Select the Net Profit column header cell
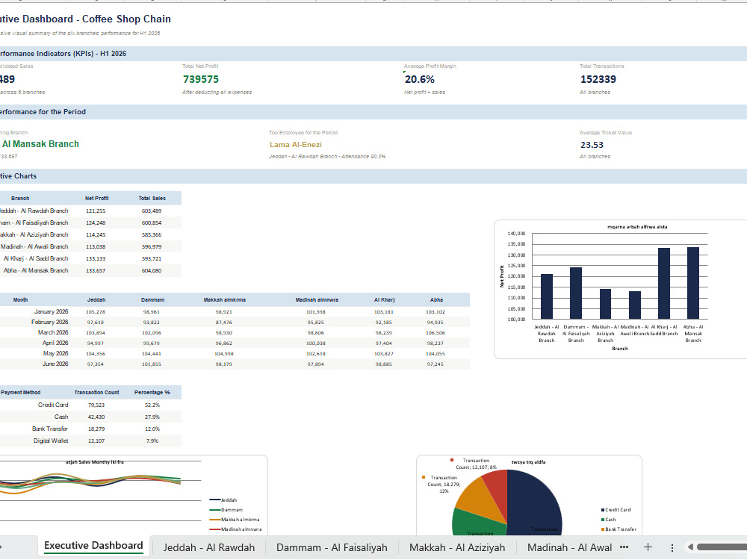The image size is (747, 560). [x=96, y=198]
